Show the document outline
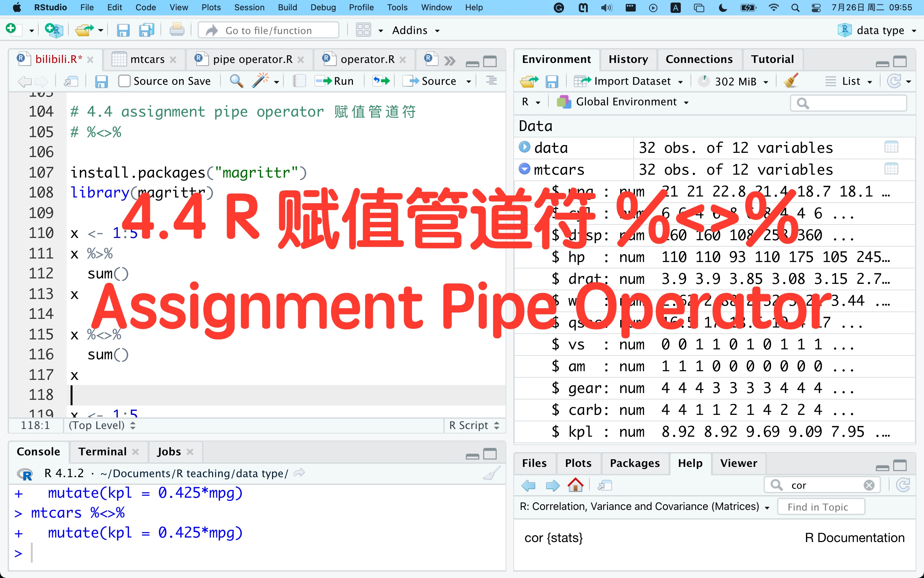Image resolution: width=924 pixels, height=578 pixels. (x=492, y=81)
